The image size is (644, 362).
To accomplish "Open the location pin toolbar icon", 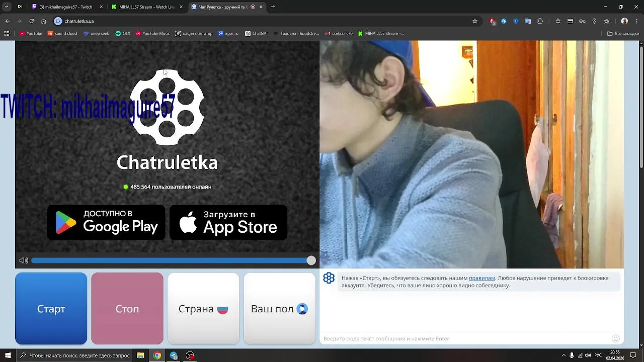I will 594,21.
